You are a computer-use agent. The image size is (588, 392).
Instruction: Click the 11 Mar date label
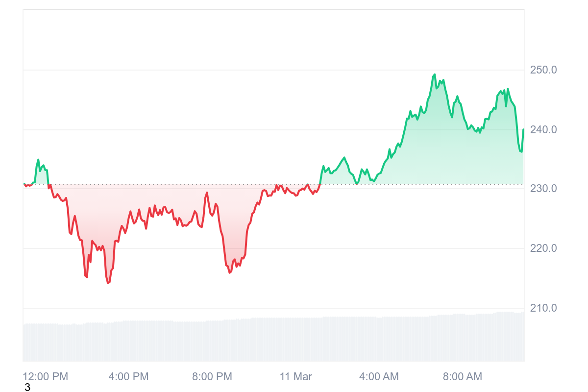point(296,377)
